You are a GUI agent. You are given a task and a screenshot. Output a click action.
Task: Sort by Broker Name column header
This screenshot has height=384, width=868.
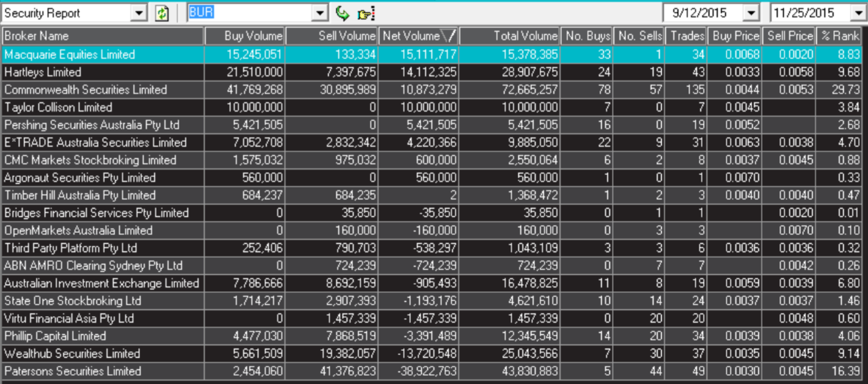[103, 36]
